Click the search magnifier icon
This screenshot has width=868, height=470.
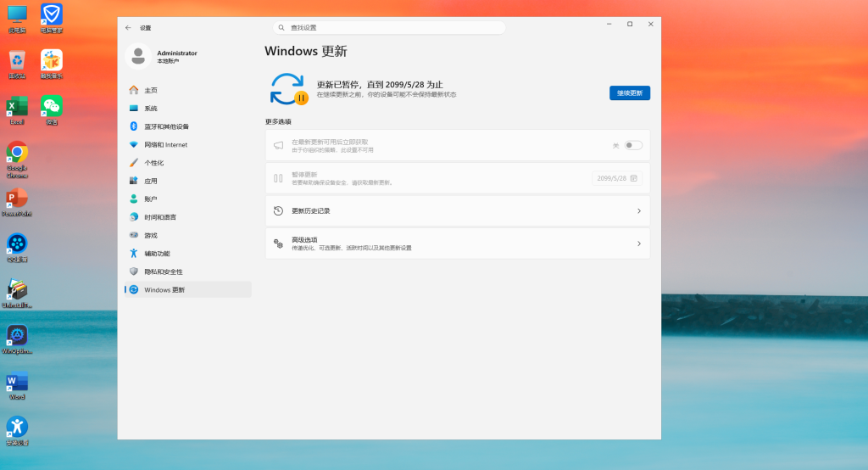point(281,28)
